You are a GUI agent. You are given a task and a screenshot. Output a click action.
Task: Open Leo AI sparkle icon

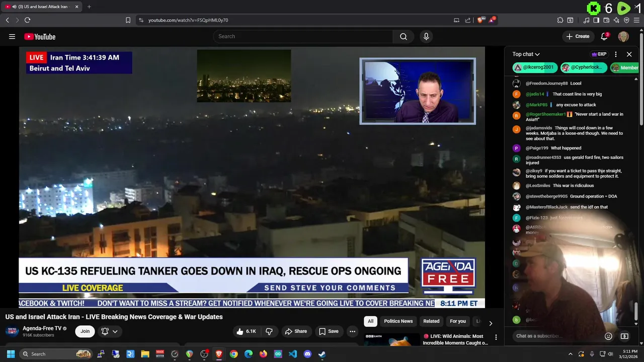pyautogui.click(x=616, y=20)
